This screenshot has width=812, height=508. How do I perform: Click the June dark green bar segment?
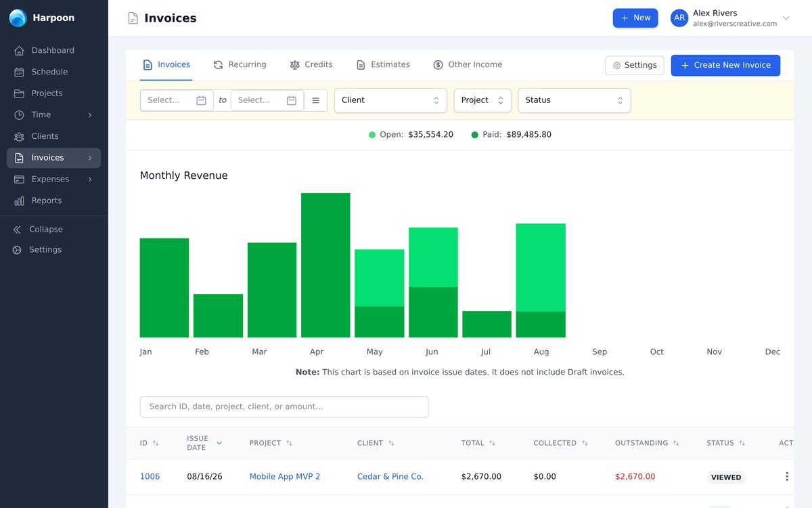pyautogui.click(x=433, y=312)
